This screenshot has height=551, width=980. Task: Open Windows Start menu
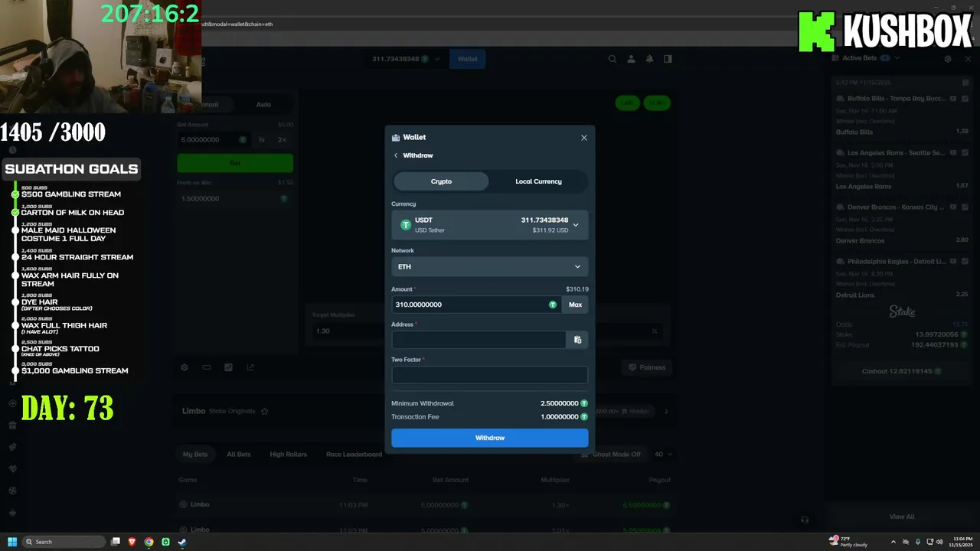(x=12, y=542)
